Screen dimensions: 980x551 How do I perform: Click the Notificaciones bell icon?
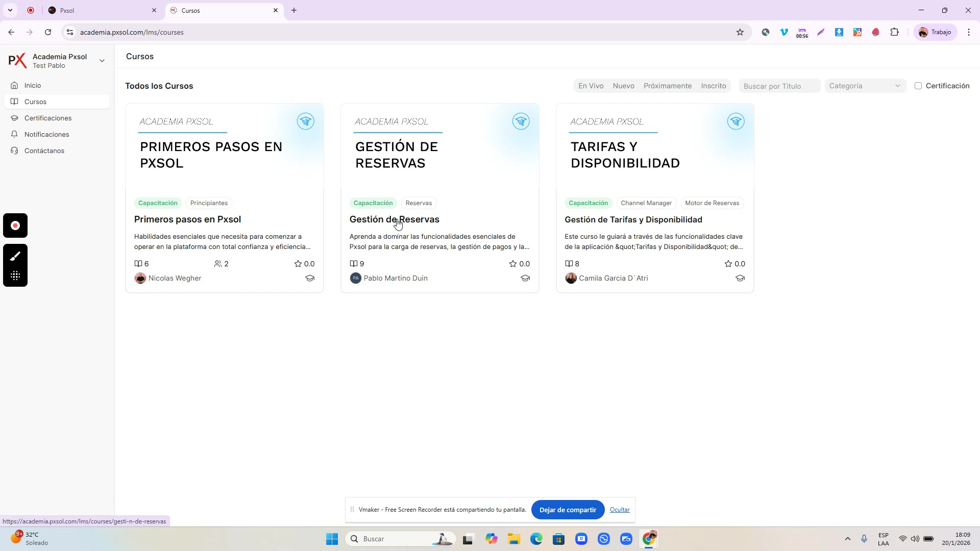(x=14, y=134)
